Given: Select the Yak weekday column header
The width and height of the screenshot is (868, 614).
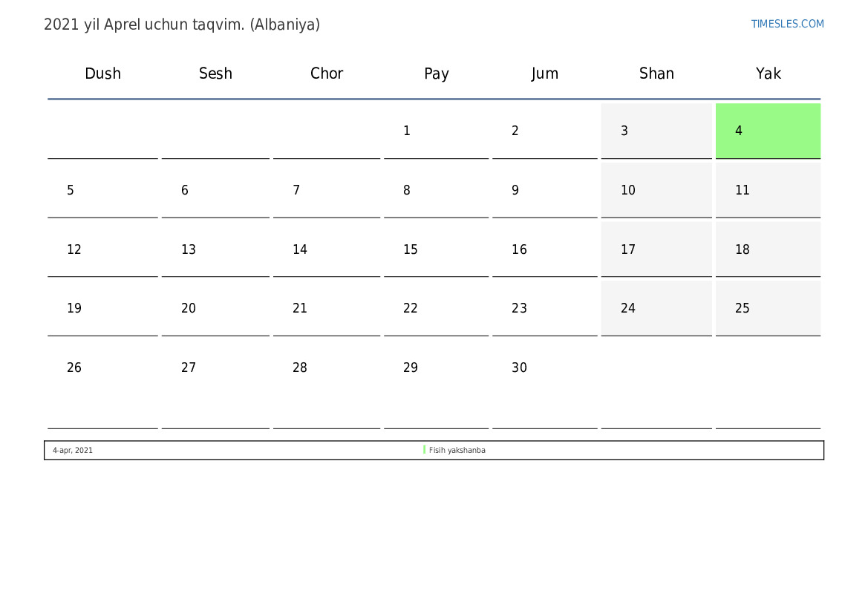Looking at the screenshot, I should coord(769,74).
